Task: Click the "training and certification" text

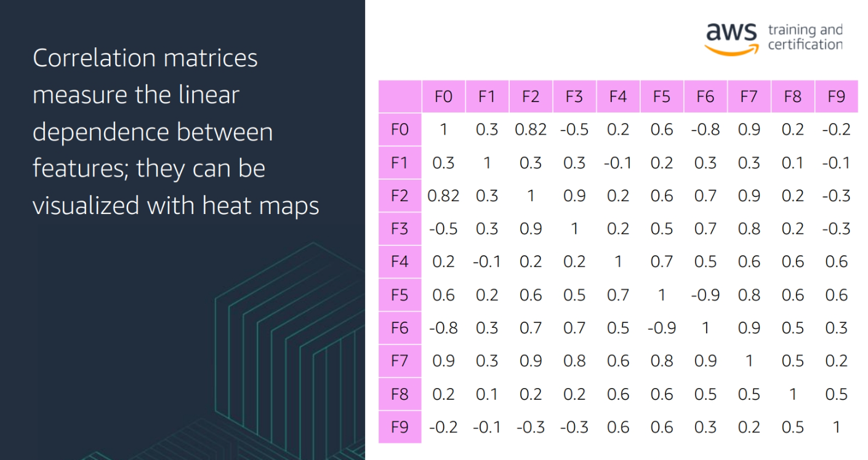Action: pyautogui.click(x=805, y=38)
